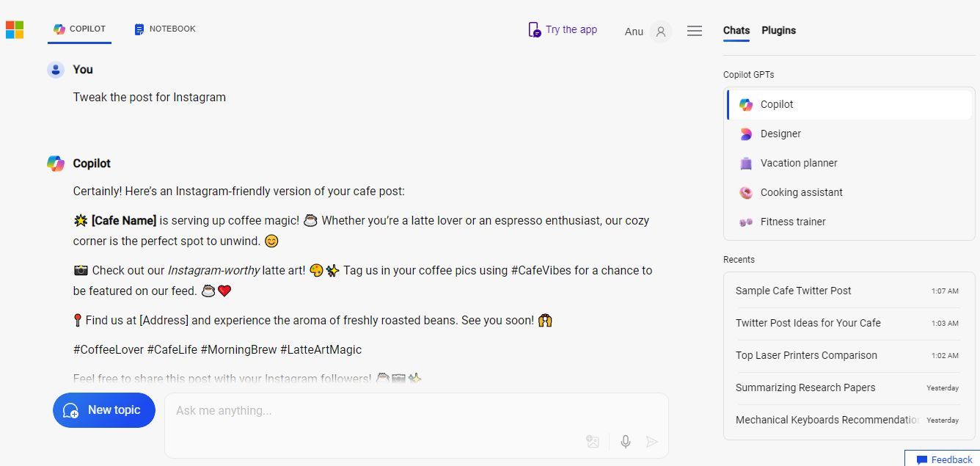Click the Designer GPT icon
This screenshot has height=466, width=980.
click(x=746, y=134)
